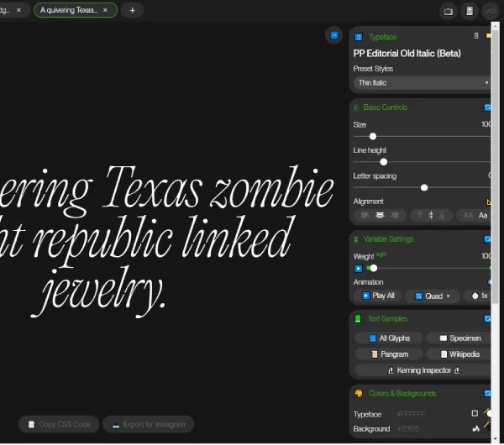This screenshot has height=445, width=504.
Task: Click the small gray icon in Typeface header
Action: pyautogui.click(x=476, y=35)
